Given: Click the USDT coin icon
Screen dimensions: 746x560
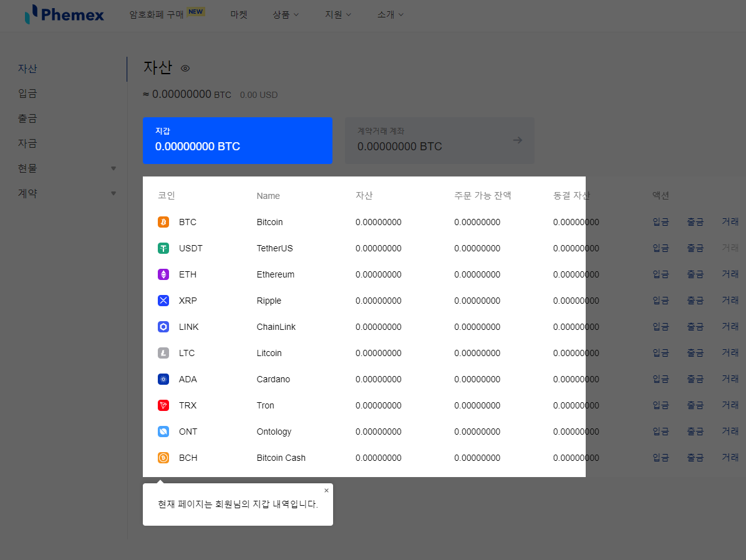Looking at the screenshot, I should (x=163, y=248).
